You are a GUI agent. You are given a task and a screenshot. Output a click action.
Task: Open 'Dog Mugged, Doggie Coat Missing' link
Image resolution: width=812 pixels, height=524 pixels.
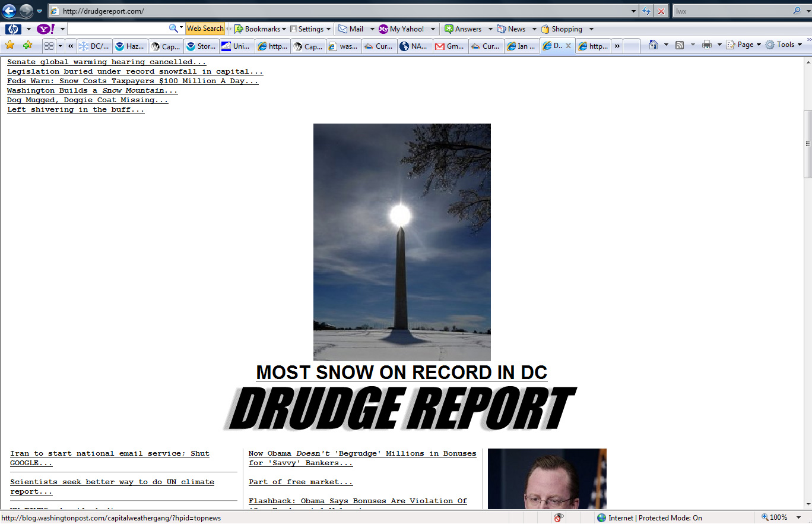(88, 100)
